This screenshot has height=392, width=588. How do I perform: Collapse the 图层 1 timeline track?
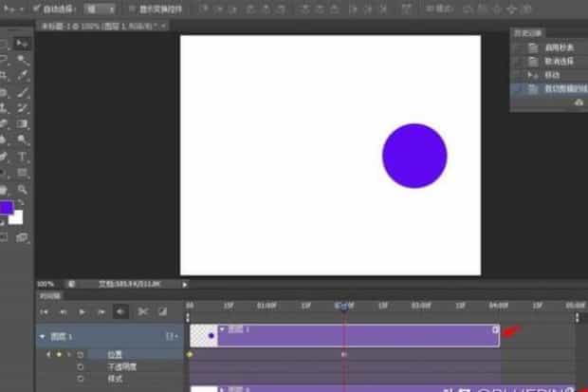42,336
